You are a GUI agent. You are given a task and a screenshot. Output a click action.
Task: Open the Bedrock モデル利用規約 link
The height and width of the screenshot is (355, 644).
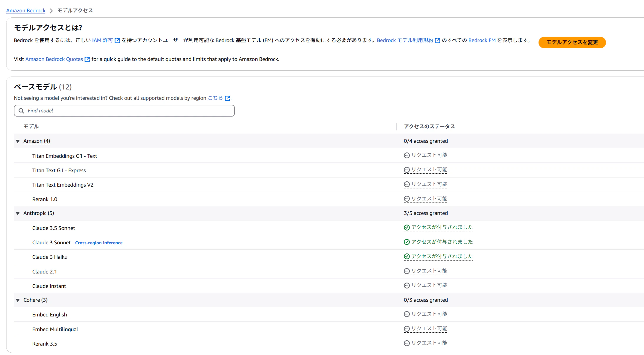[x=405, y=40]
